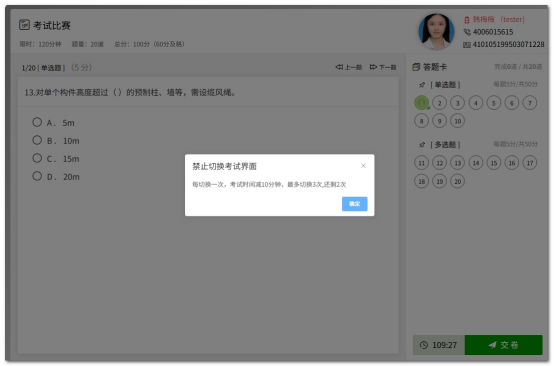This screenshot has width=554, height=366.
Task: Click the 限时: 120分钟 time limit text
Action: [40, 44]
